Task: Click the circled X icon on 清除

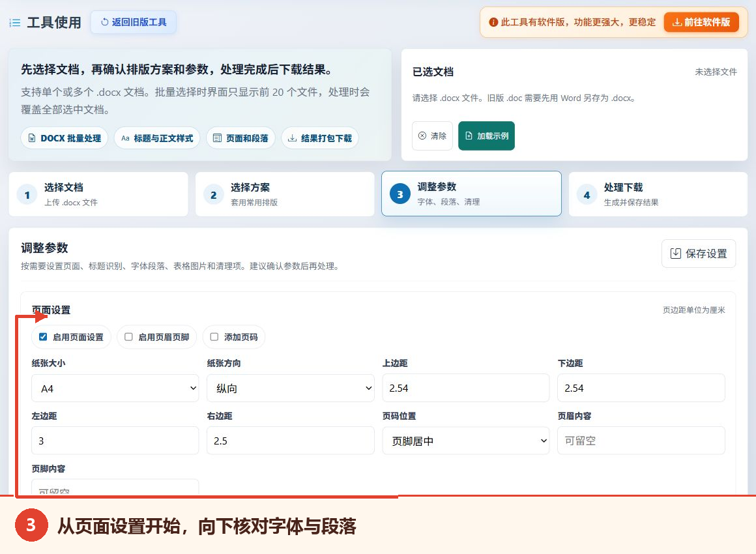Action: point(422,136)
